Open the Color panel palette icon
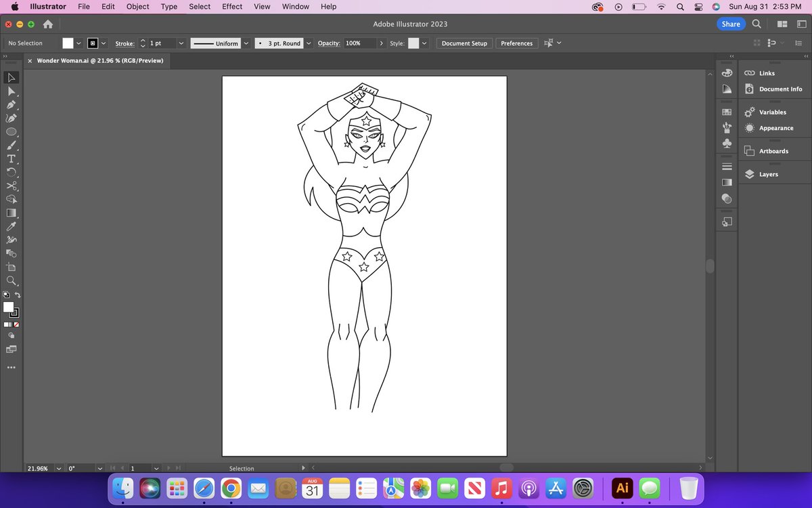This screenshot has width=812, height=508. 727,73
